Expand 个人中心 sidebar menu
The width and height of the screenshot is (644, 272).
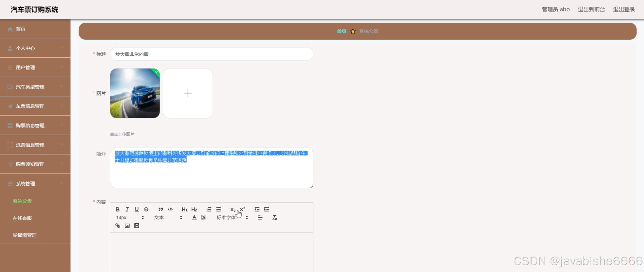35,48
